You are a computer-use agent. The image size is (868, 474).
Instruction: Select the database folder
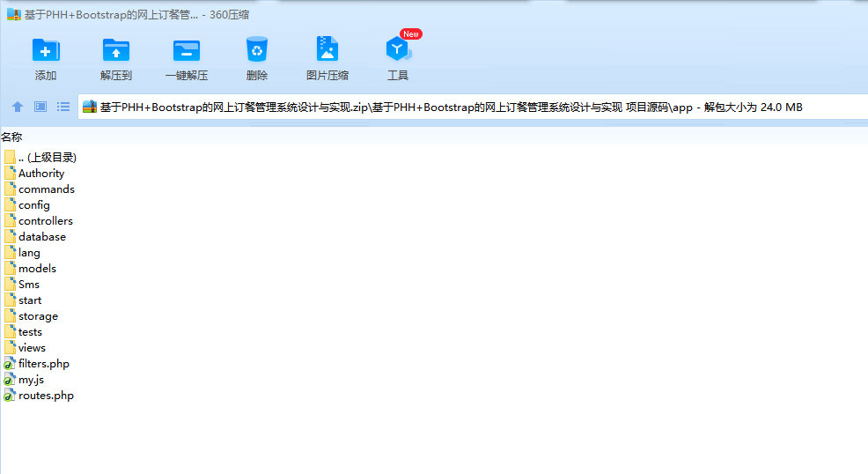click(42, 237)
